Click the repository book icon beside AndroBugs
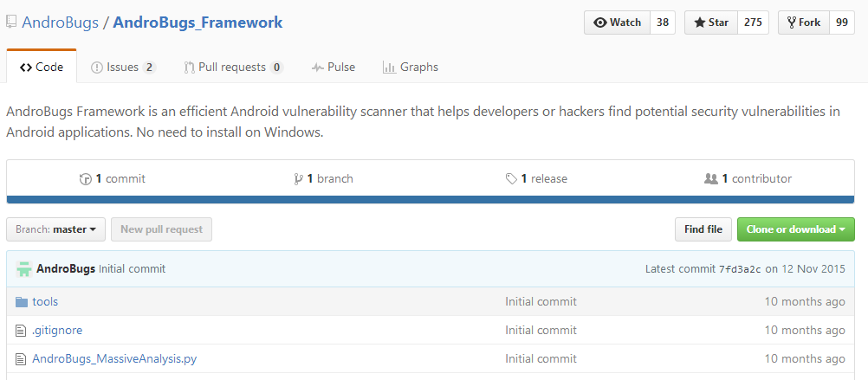Image resolution: width=868 pixels, height=380 pixels. click(x=11, y=23)
